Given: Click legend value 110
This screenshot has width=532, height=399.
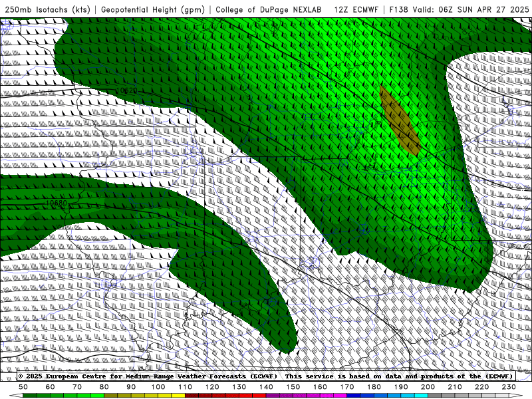Looking at the screenshot, I should [185, 387].
